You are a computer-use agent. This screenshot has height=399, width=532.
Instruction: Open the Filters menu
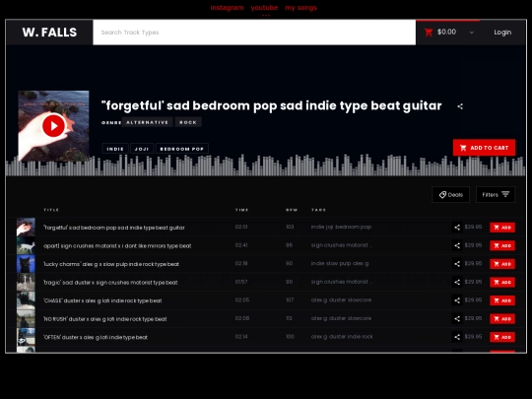496,195
